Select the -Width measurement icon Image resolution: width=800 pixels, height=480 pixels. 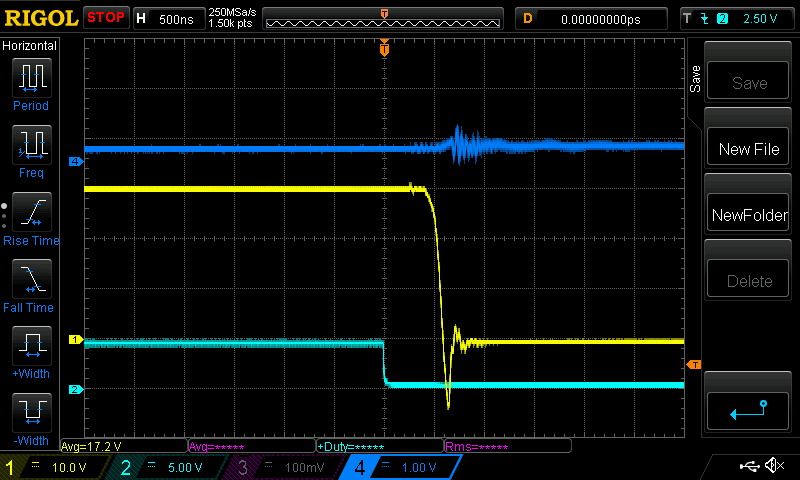click(31, 412)
